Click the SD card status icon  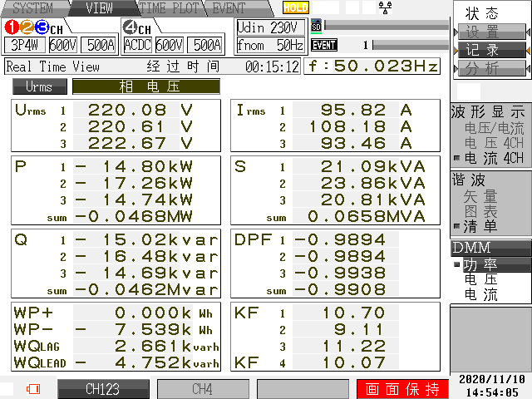[x=316, y=26]
